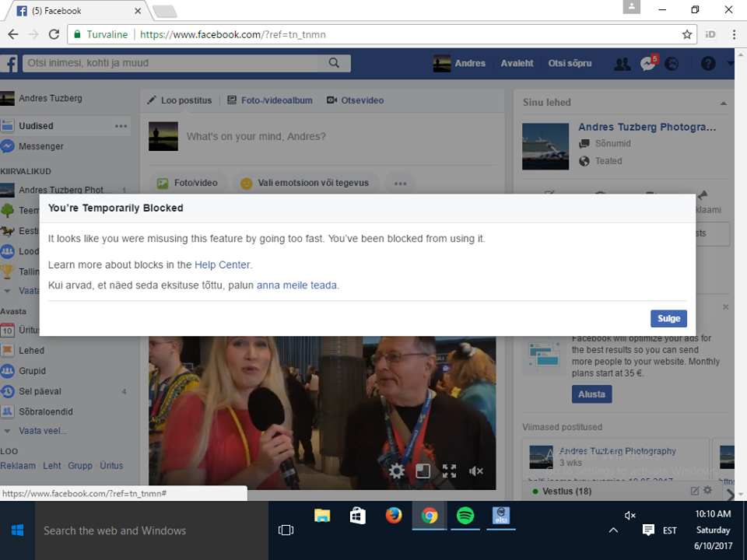Select the Otsevideo tab
This screenshot has width=747, height=560.
(x=356, y=100)
